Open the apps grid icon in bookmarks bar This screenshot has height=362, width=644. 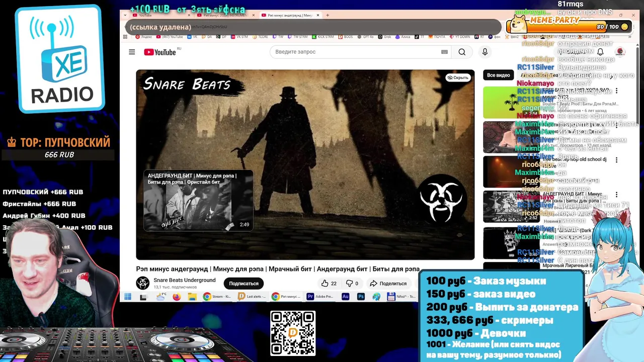pyautogui.click(x=125, y=37)
